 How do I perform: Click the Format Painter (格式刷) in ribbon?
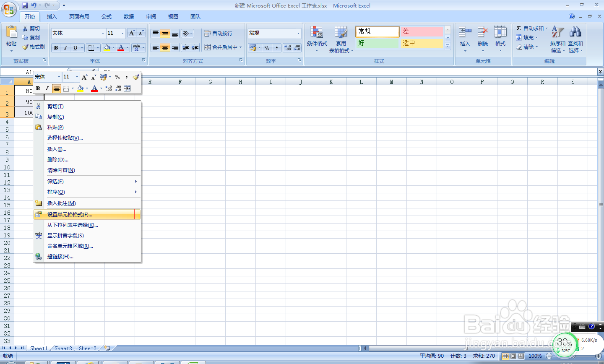(x=34, y=47)
